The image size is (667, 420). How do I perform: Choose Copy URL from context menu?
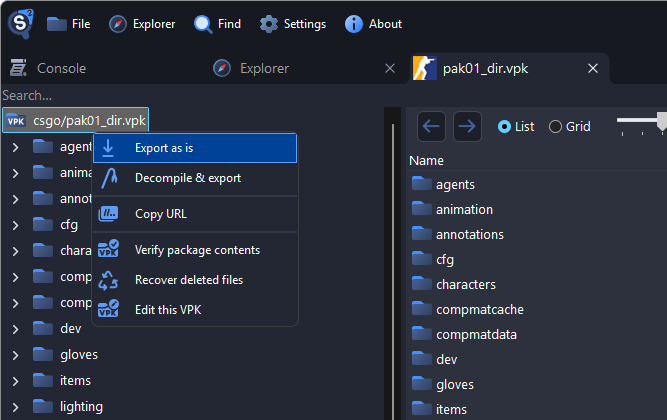coord(195,214)
